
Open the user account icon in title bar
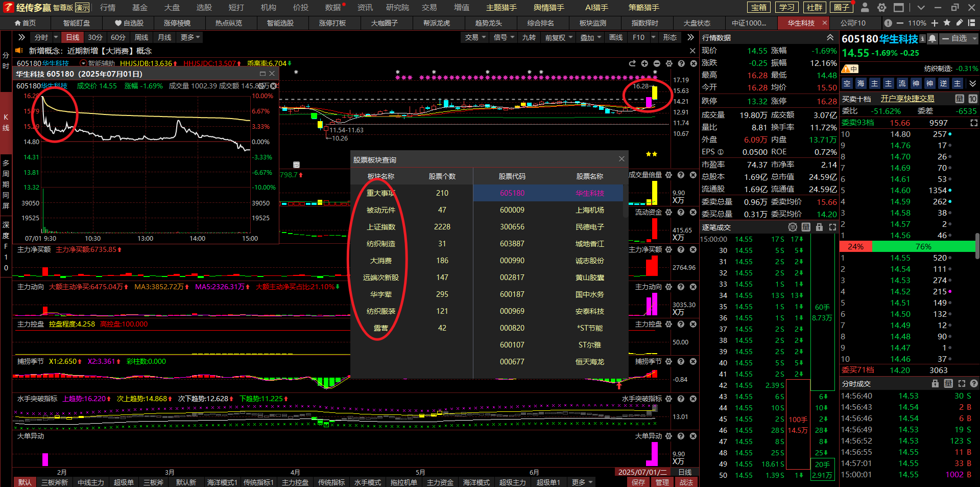pyautogui.click(x=865, y=7)
